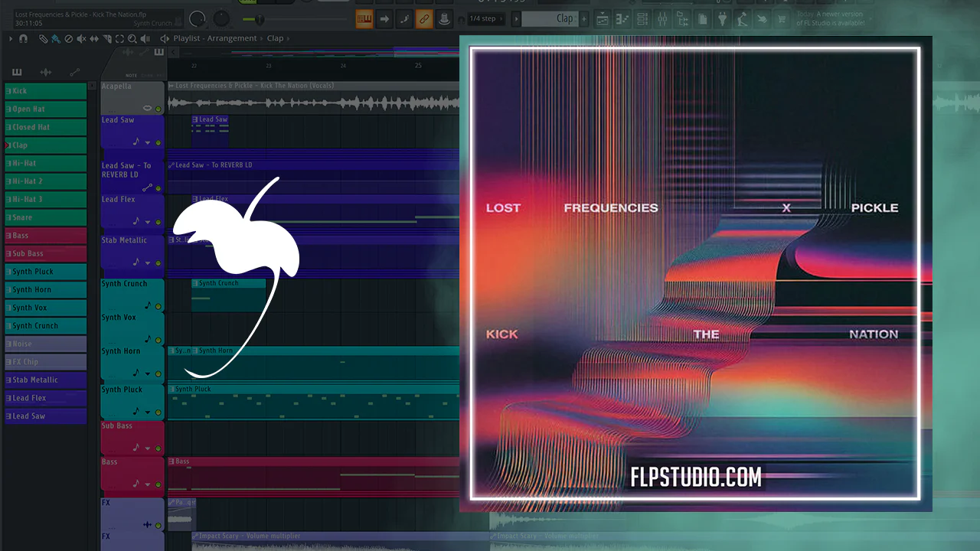Click the first master knob near title
The image size is (980, 551).
point(198,18)
